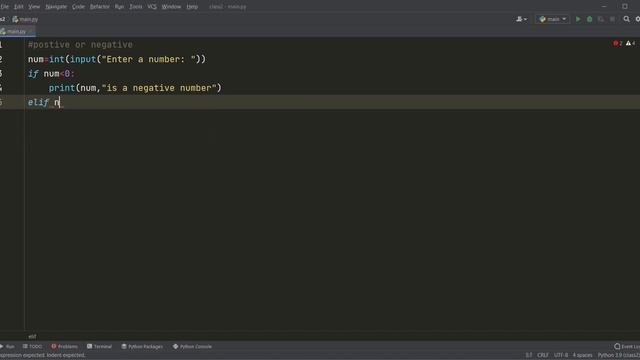Select the main.py editor tab
The height and width of the screenshot is (360, 640).
pyautogui.click(x=16, y=31)
